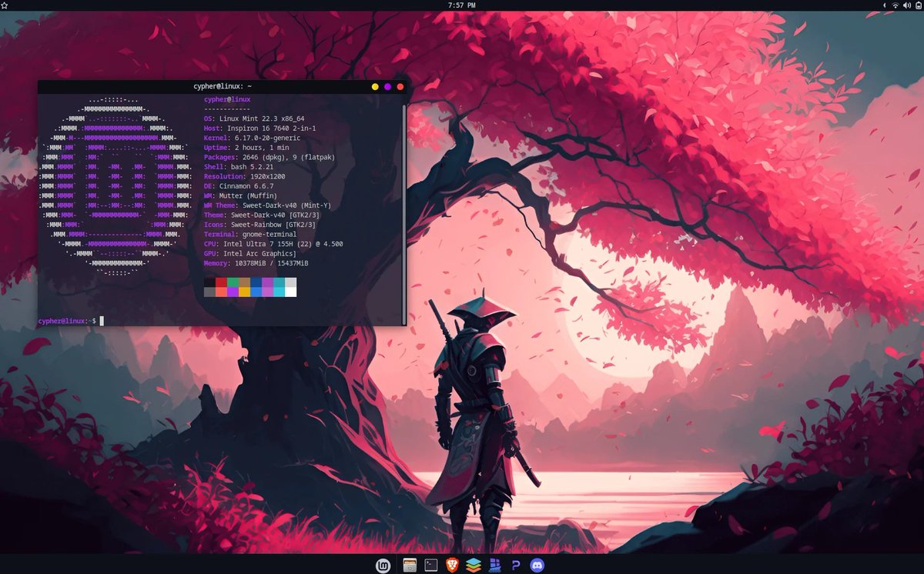Click the 'Kernel: 6.17.0-20-generic' line
Screen dimensions: 924x574
coord(253,138)
